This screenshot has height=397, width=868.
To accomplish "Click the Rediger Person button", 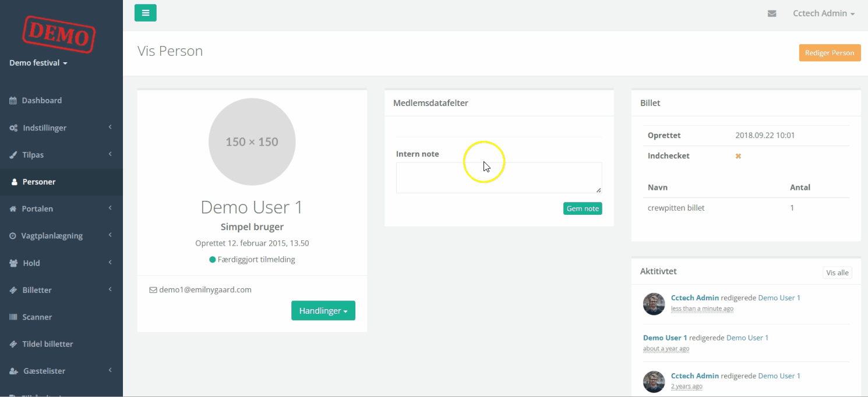I will pos(830,52).
